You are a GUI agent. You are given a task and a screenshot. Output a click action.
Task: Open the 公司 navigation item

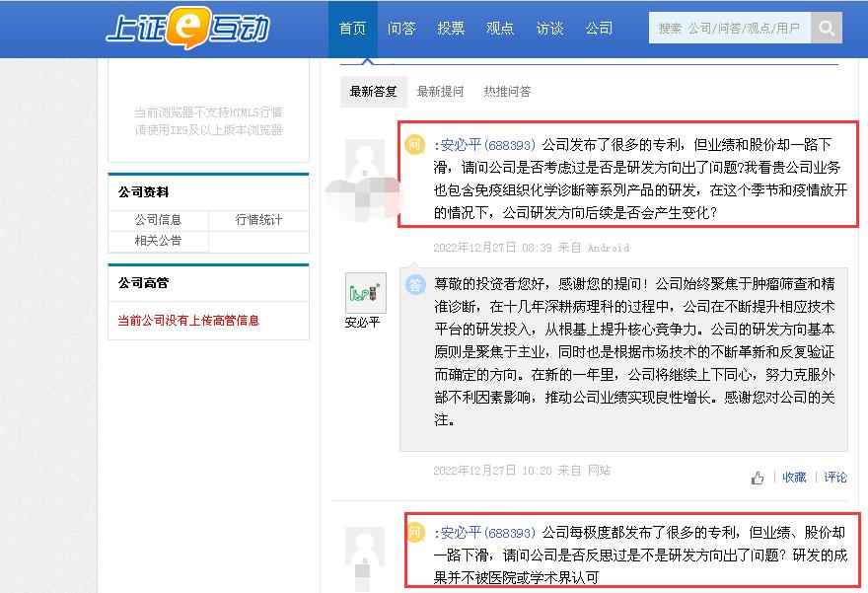pyautogui.click(x=599, y=29)
